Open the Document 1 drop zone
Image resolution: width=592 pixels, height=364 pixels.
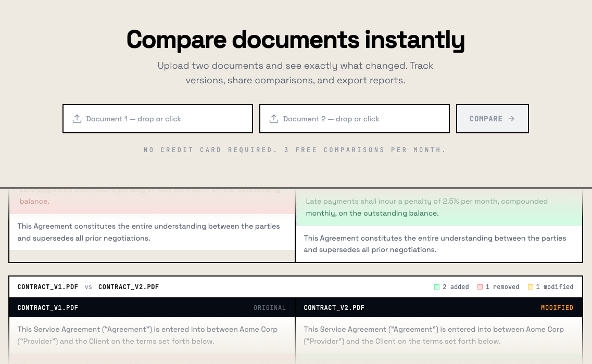click(x=158, y=119)
